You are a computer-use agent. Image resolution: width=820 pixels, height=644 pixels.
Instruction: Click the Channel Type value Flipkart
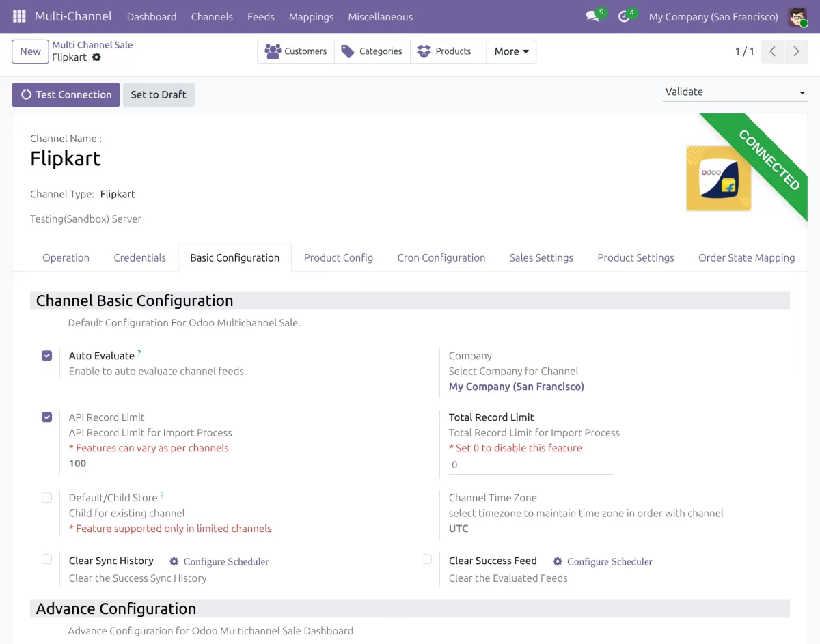(118, 194)
